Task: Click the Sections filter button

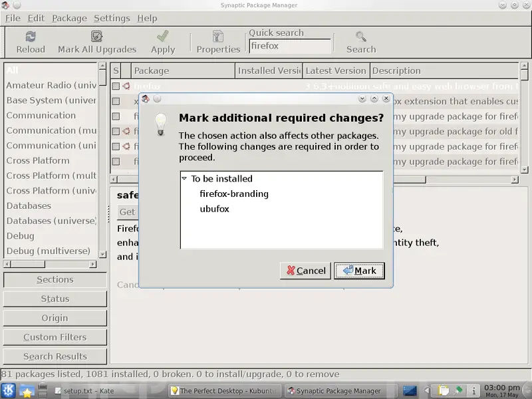Action: [x=55, y=279]
